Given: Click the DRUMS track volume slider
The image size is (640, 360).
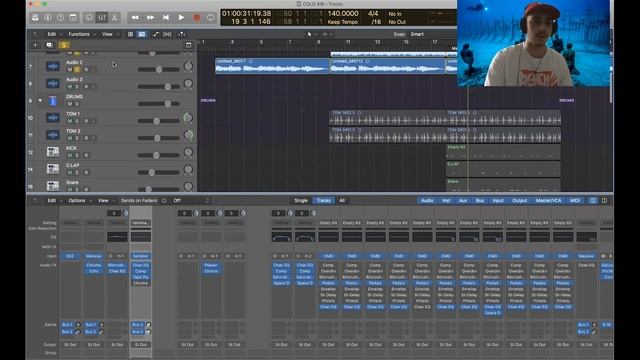Looking at the screenshot, I should [x=159, y=104].
